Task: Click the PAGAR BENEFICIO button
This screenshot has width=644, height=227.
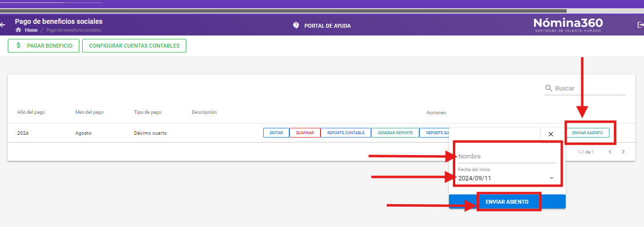Action: coord(43,46)
